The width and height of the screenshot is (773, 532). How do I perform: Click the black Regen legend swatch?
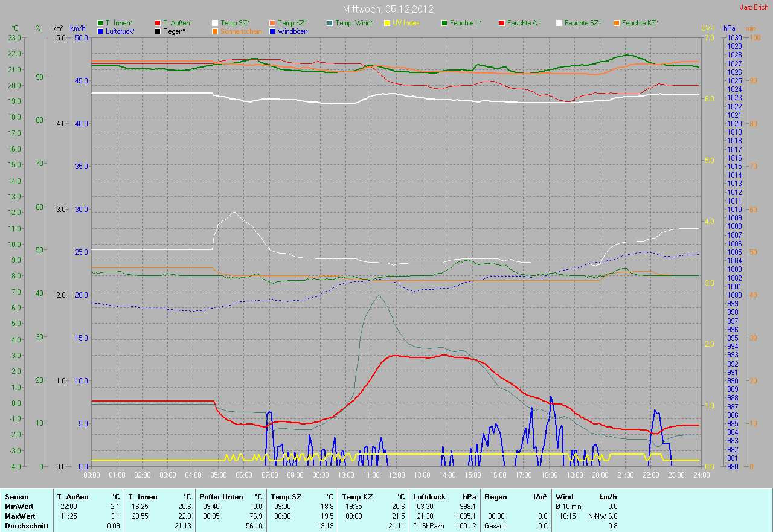158,31
